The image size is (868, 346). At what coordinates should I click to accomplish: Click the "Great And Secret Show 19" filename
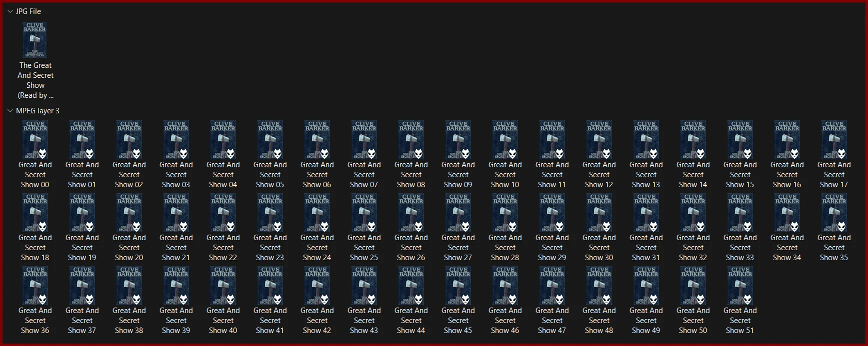pyautogui.click(x=82, y=248)
